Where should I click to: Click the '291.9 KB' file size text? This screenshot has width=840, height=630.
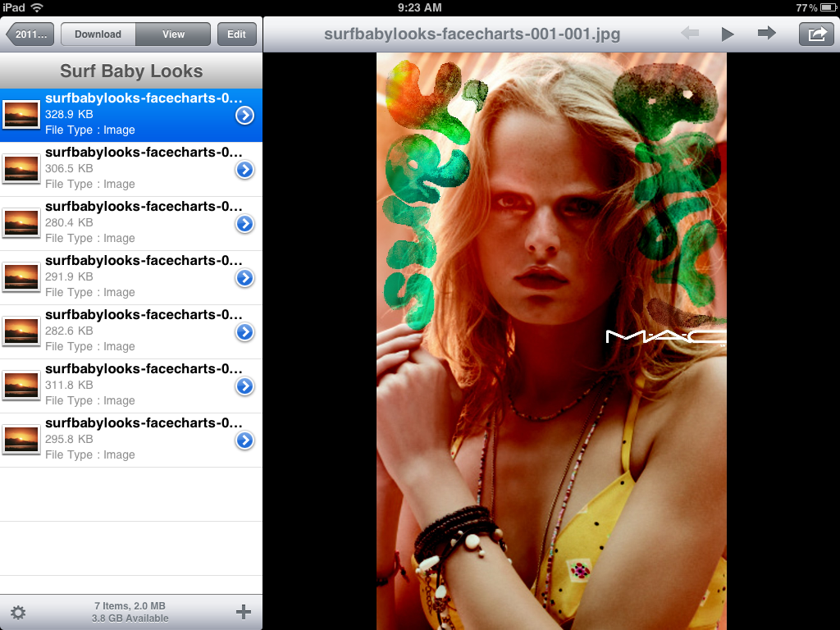click(69, 276)
